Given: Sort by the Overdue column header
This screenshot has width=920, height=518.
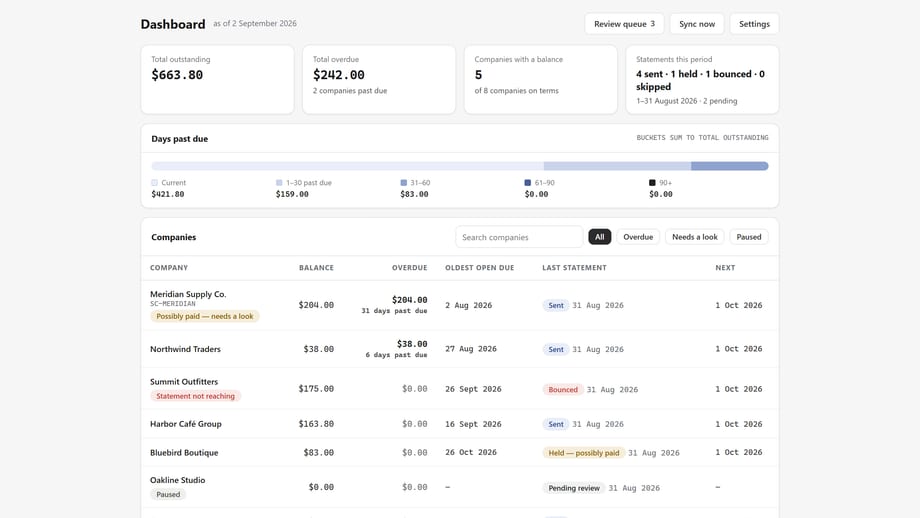Looking at the screenshot, I should 410,268.
